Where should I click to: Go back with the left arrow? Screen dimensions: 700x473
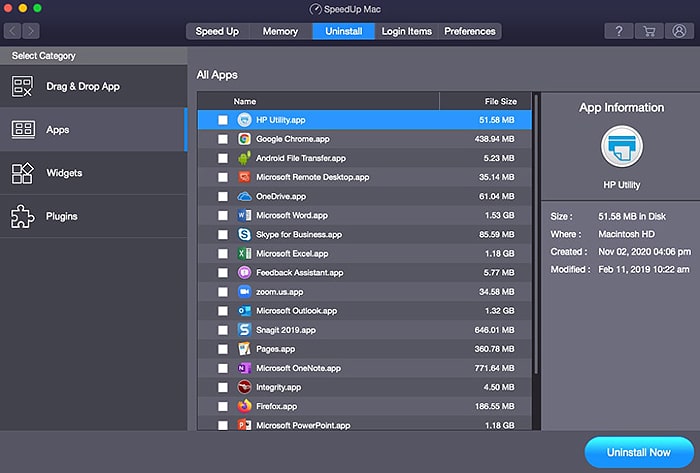click(x=12, y=31)
